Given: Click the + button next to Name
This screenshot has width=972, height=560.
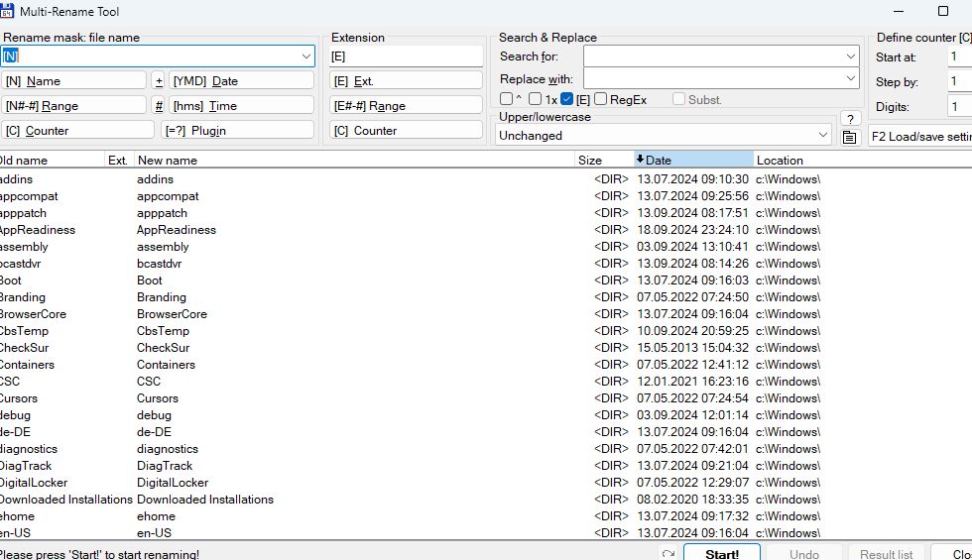Looking at the screenshot, I should click(159, 80).
